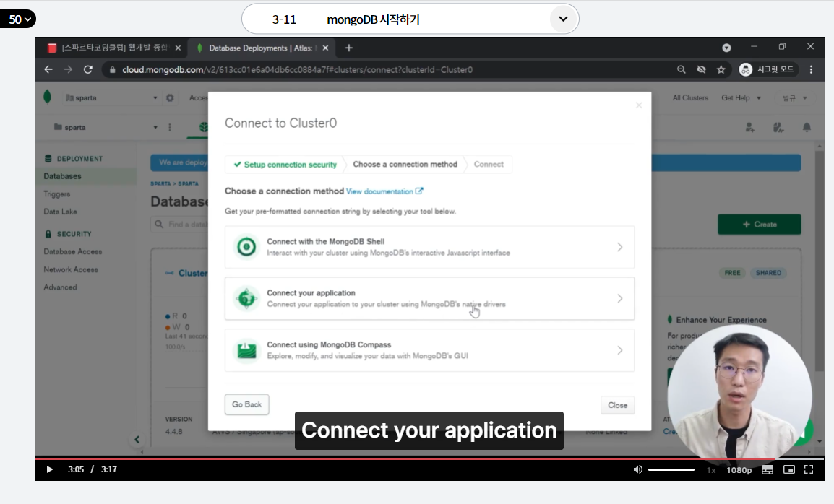834x504 pixels.
Task: Open organization settings gear icon
Action: click(x=170, y=97)
